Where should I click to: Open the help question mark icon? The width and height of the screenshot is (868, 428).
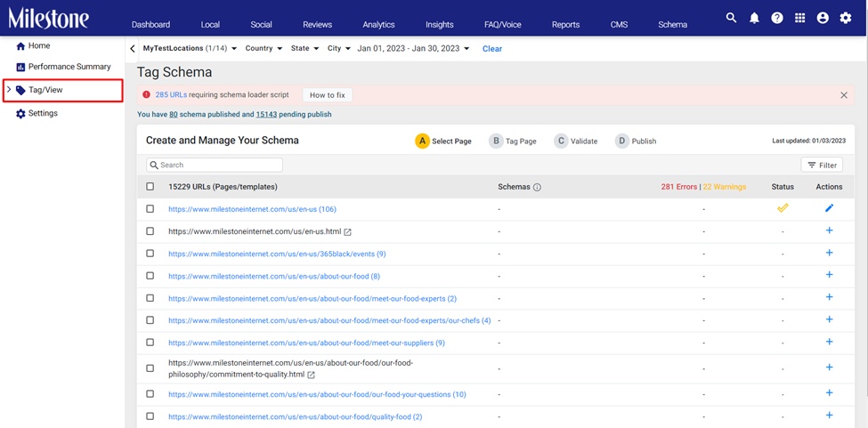point(777,19)
